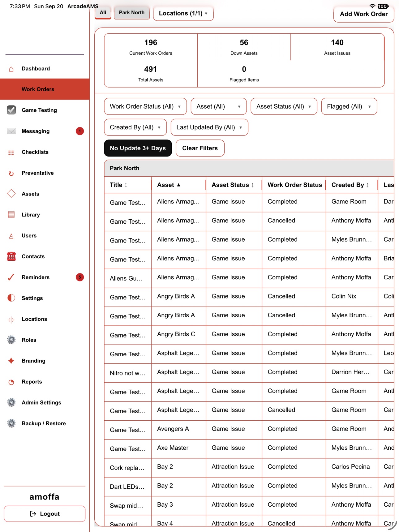The width and height of the screenshot is (399, 532).
Task: Open Work Orders in the sidebar
Action: coord(45,89)
